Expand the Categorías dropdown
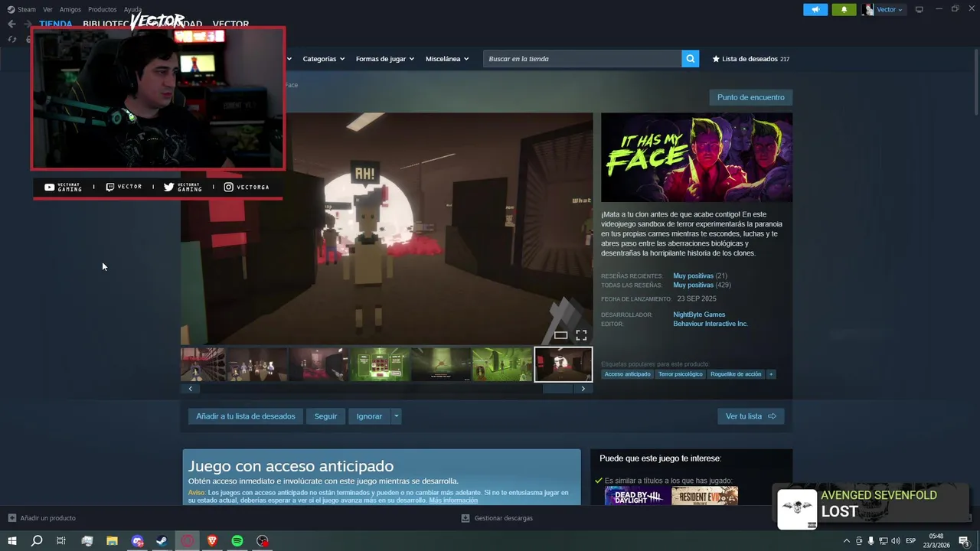Image resolution: width=980 pixels, height=551 pixels. tap(323, 59)
